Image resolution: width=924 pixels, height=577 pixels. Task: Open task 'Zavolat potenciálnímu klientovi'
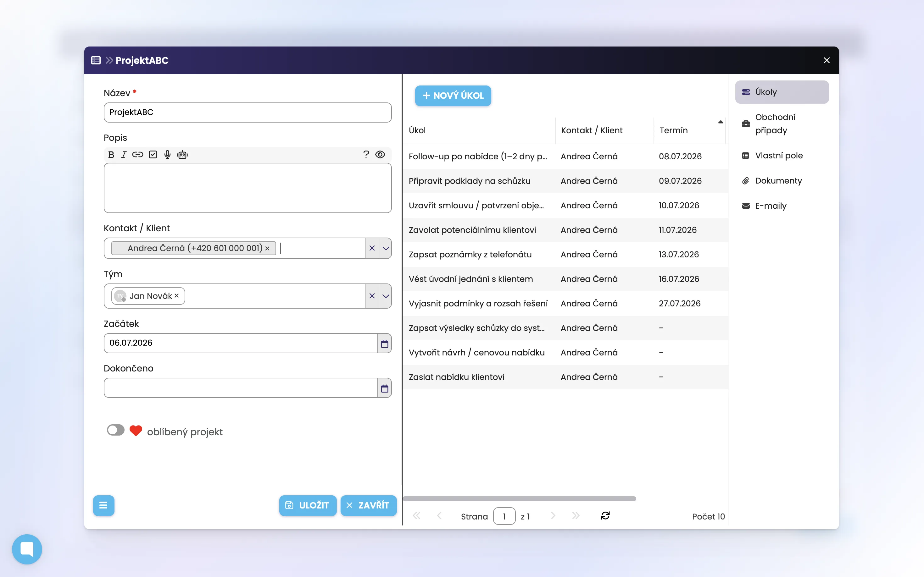coord(472,230)
